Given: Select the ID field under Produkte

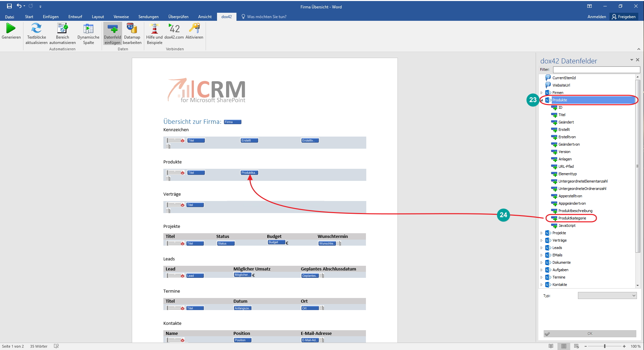Looking at the screenshot, I should (560, 107).
